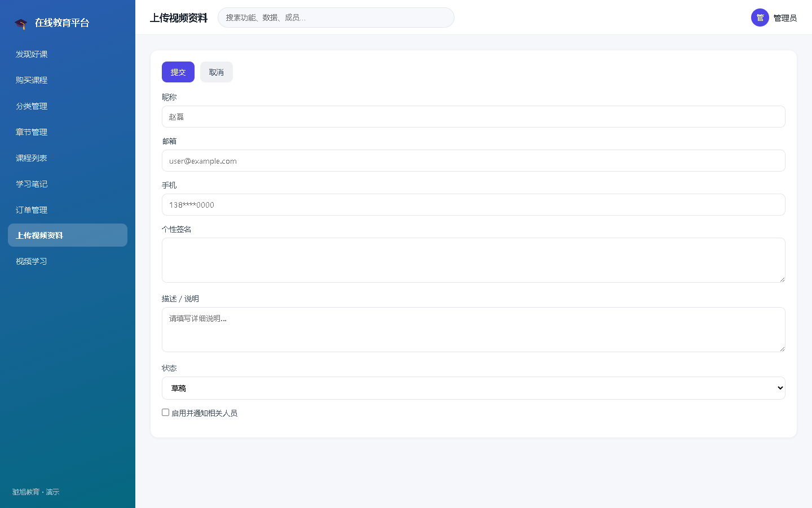Open 视频学习 in the sidebar
The image size is (812, 508).
tap(68, 261)
